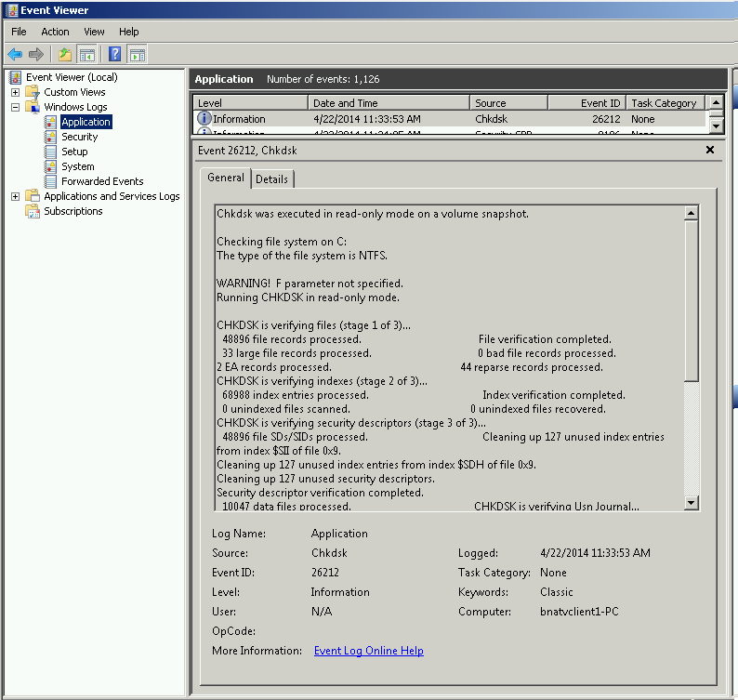Sort events by Task Category header
This screenshot has width=738, height=700.
pyautogui.click(x=666, y=102)
